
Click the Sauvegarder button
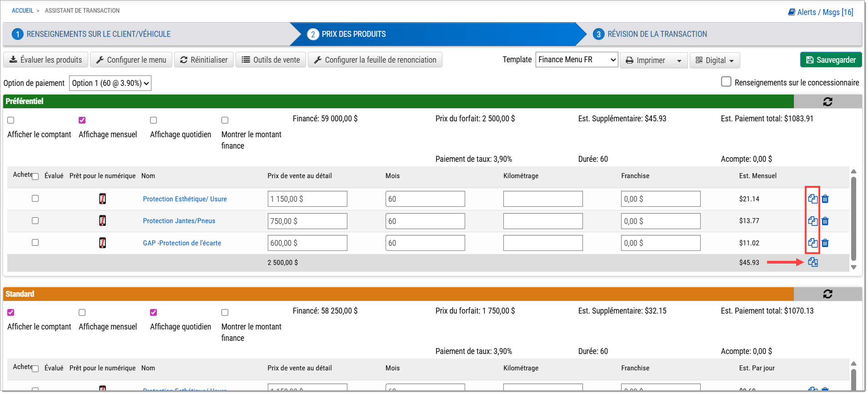831,60
